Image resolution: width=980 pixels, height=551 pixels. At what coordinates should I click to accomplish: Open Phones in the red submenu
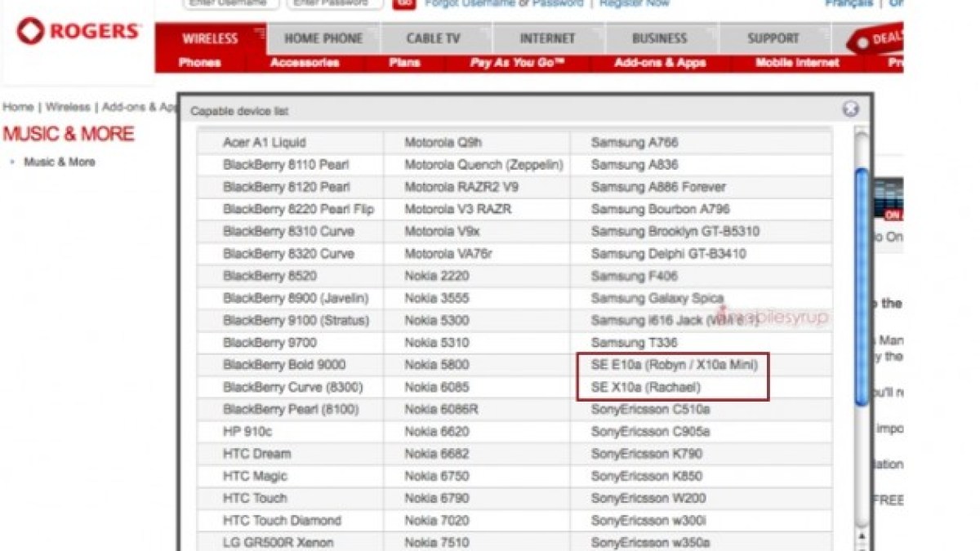(199, 63)
